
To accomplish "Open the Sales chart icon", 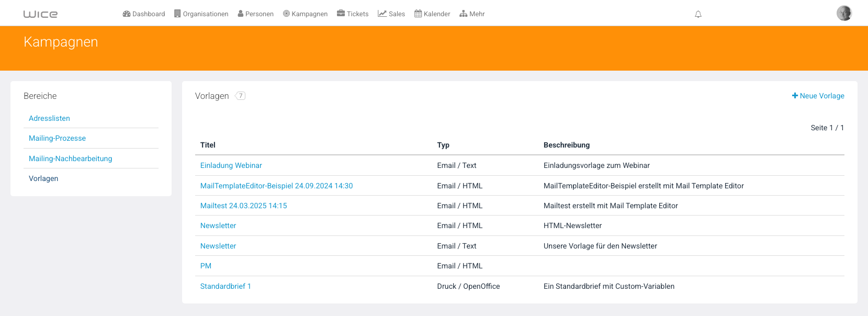I will click(382, 14).
